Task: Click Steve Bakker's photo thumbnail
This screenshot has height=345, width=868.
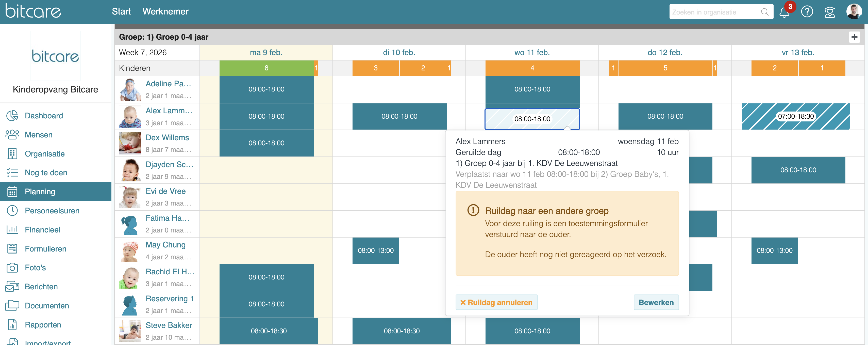Action: point(130,331)
